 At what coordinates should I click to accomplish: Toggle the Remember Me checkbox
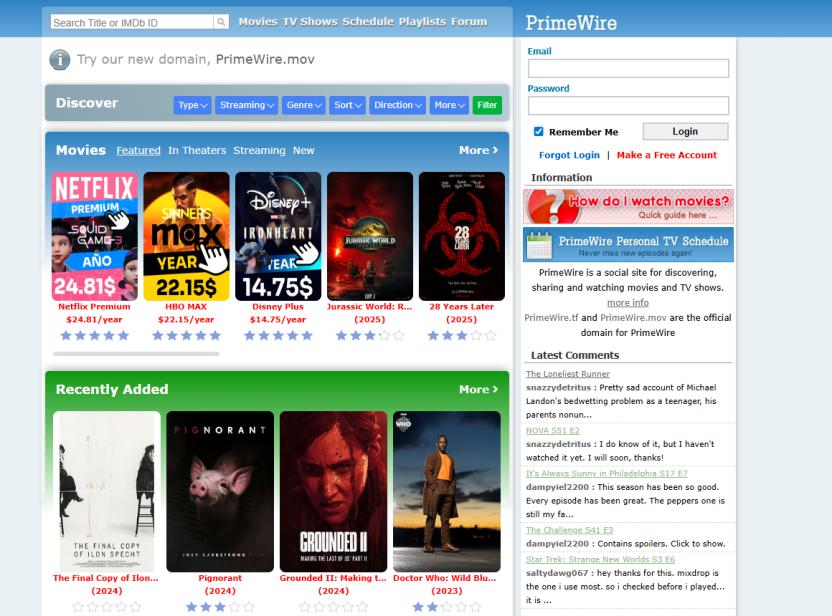click(539, 132)
